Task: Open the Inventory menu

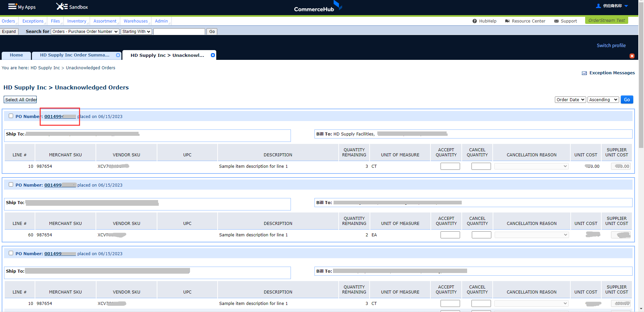Action: pos(77,21)
